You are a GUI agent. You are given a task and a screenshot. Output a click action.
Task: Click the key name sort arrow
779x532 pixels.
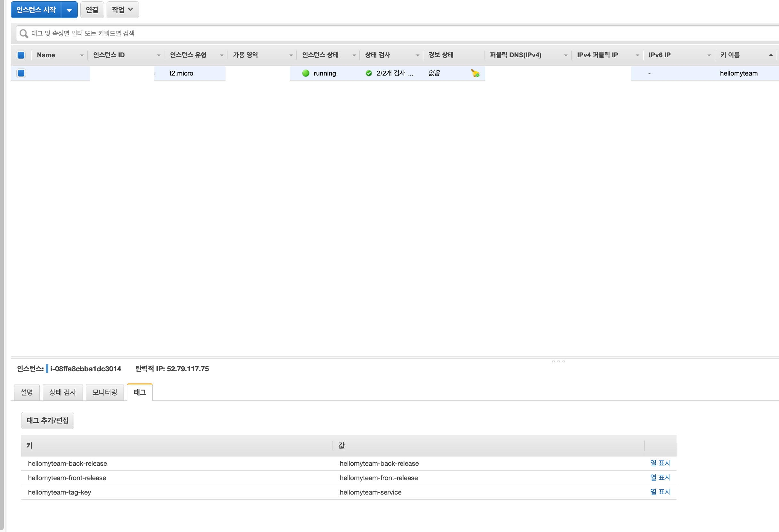tap(771, 55)
